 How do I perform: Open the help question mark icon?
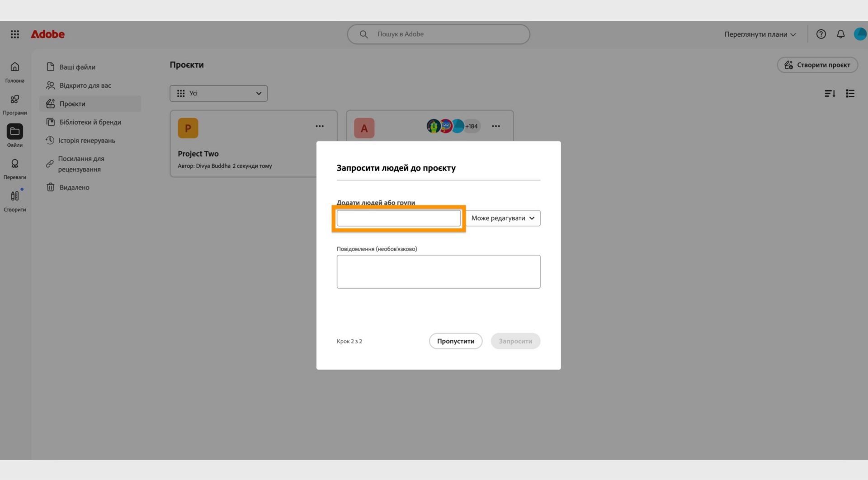[x=821, y=34]
